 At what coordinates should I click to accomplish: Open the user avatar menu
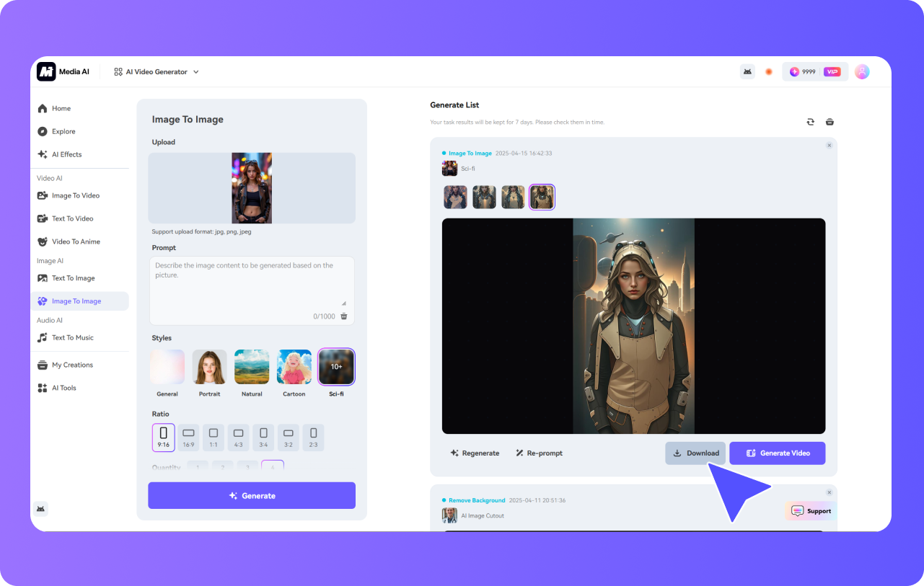click(x=862, y=71)
